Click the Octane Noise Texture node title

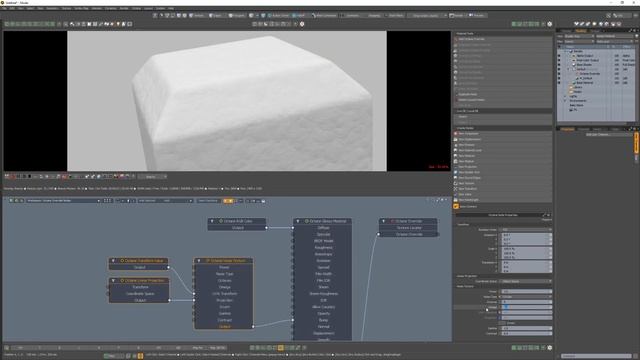(x=226, y=260)
